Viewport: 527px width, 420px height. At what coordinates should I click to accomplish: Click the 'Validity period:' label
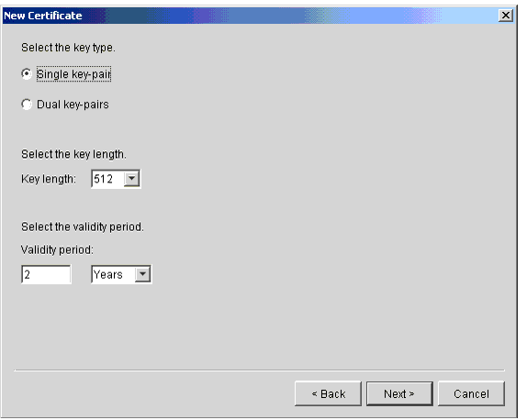57,249
